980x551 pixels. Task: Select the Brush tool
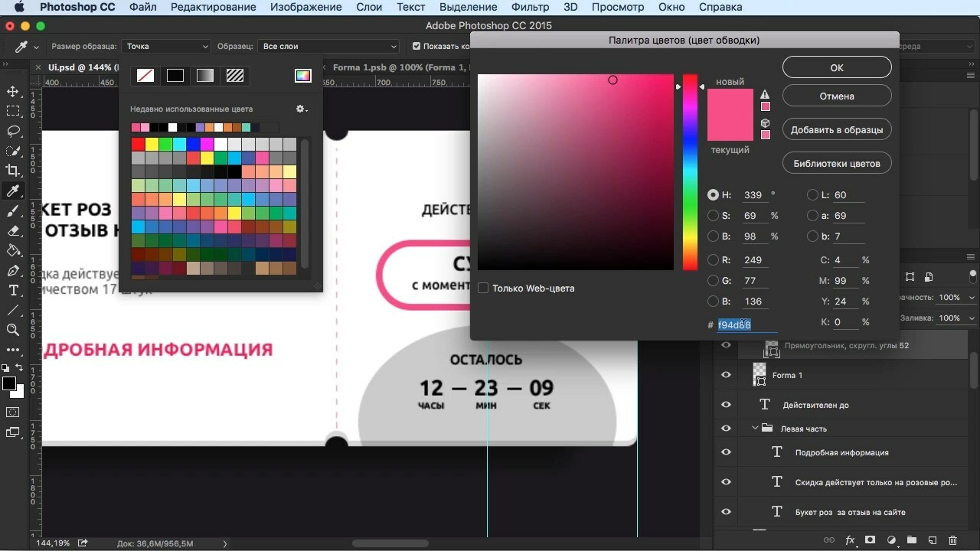click(13, 210)
